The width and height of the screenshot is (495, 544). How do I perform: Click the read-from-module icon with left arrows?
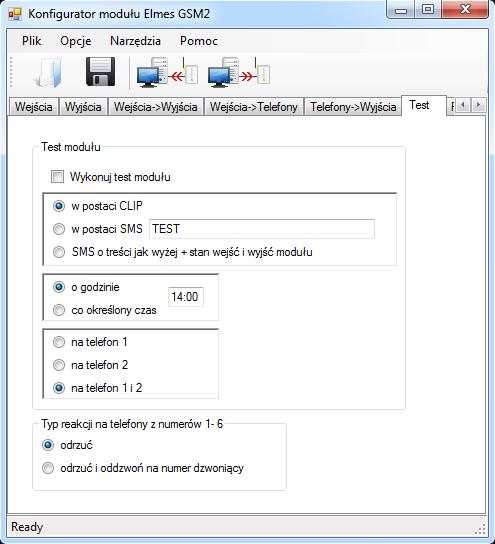168,72
